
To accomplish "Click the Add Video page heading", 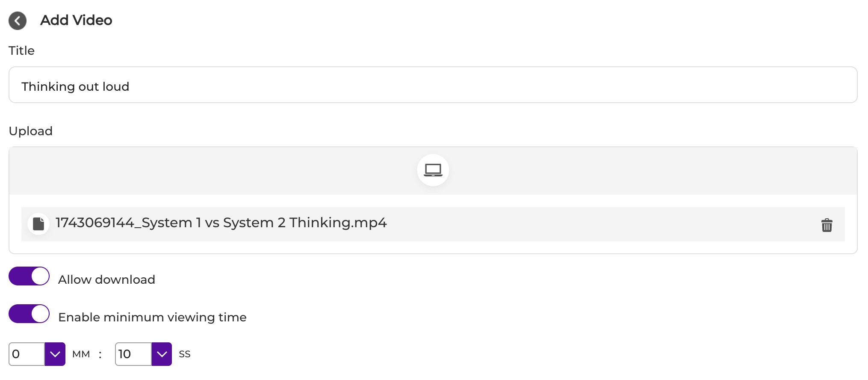I will coord(76,20).
